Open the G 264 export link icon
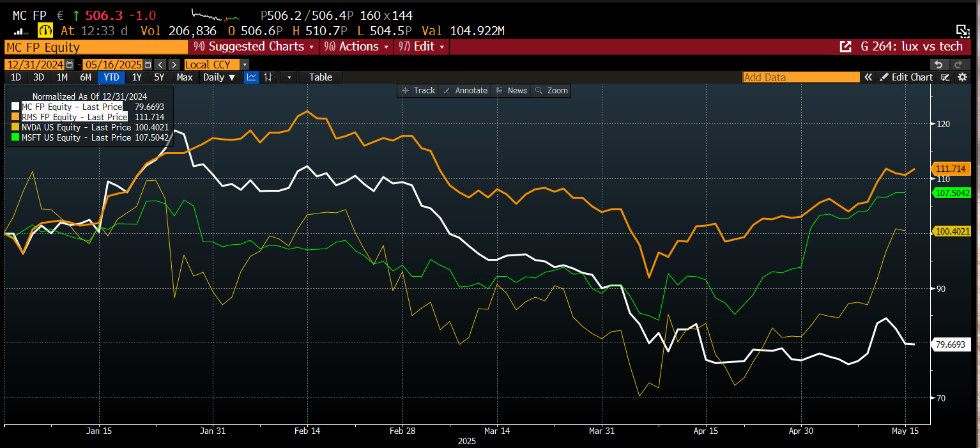This screenshot has width=980, height=448. point(845,47)
